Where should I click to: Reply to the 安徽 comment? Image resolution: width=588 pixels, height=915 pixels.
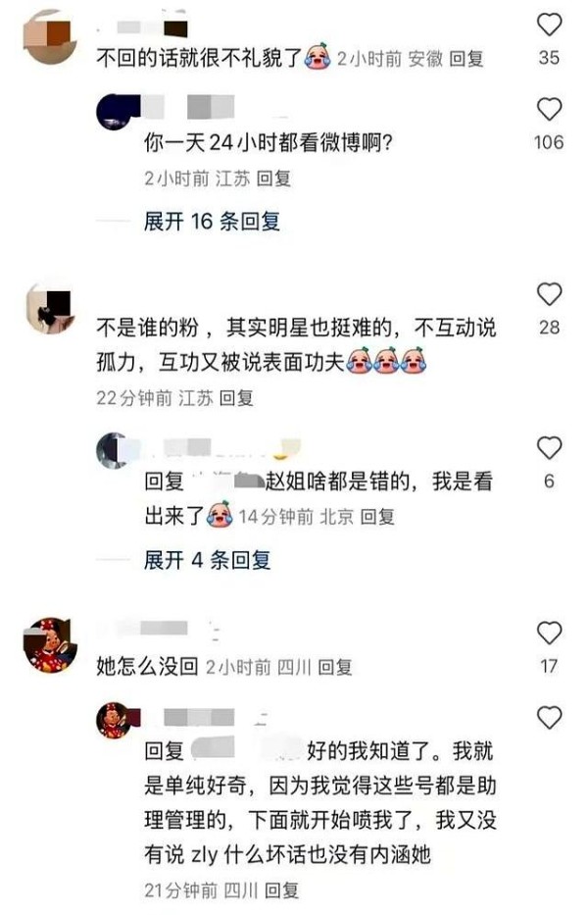pyautogui.click(x=466, y=59)
